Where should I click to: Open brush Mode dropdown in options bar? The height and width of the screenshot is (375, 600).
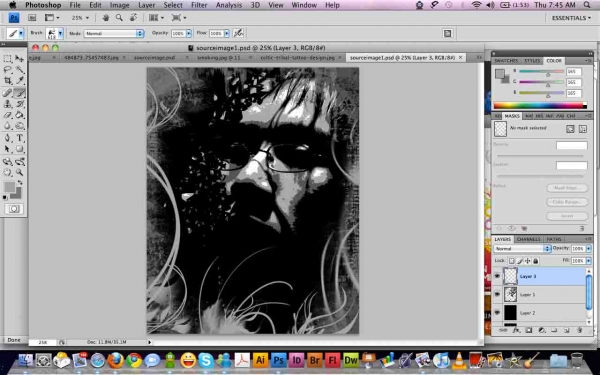[114, 34]
